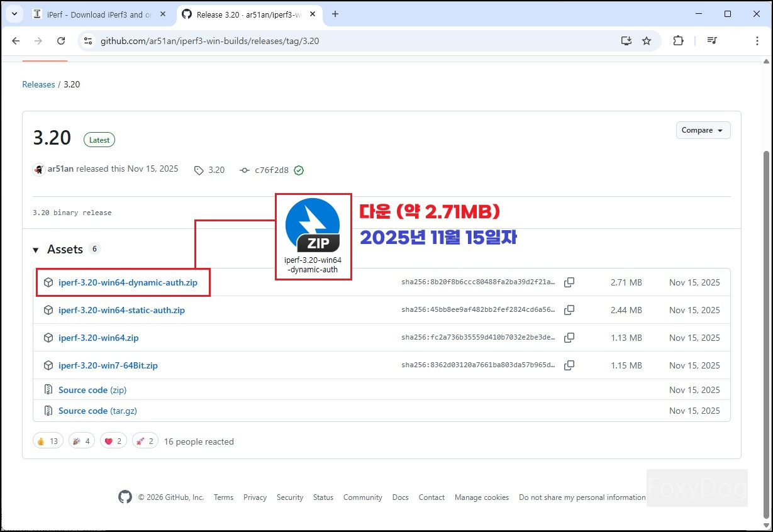
Task: Copy sha256 of iperf-3.20-win64.zip
Action: click(x=569, y=338)
